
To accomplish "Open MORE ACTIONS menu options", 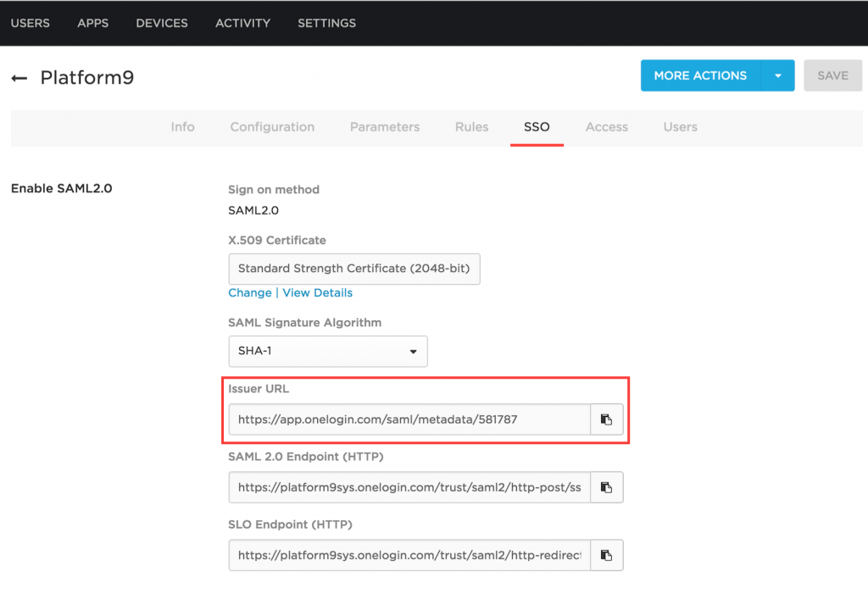I will click(x=700, y=75).
